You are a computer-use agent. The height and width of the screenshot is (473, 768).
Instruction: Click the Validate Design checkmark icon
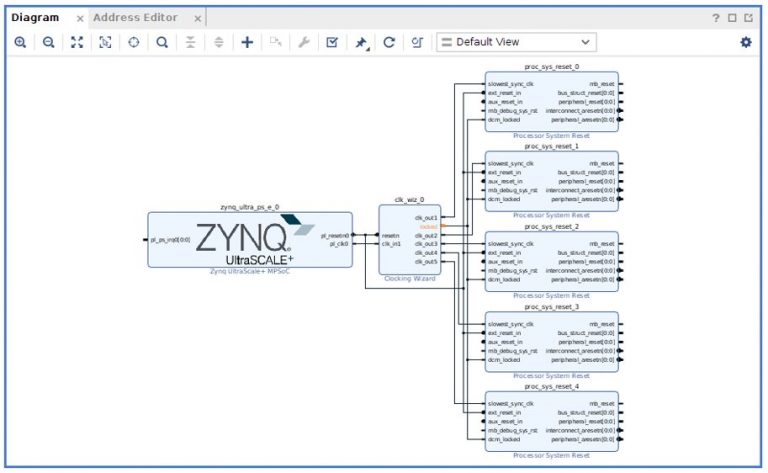(x=333, y=43)
